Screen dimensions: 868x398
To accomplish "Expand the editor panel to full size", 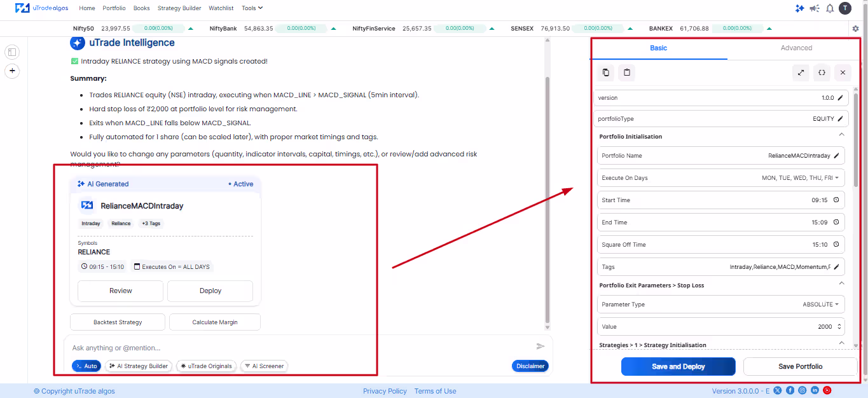I will 801,72.
